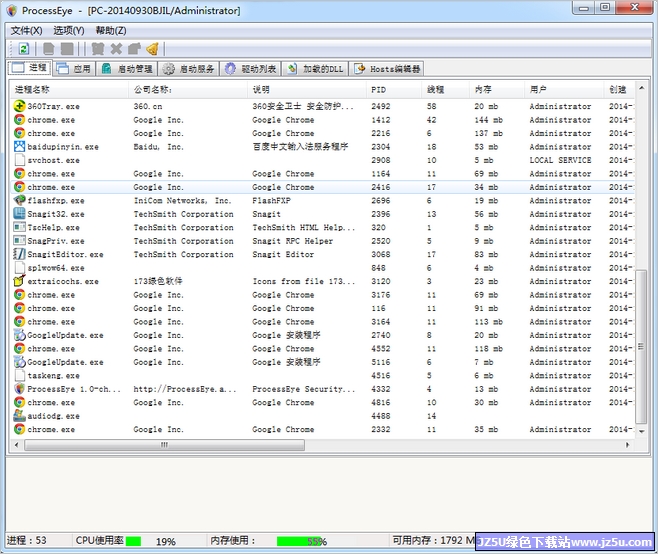Switch to the 启动管理 tab
Viewport: 658px width, 554px height.
click(127, 68)
